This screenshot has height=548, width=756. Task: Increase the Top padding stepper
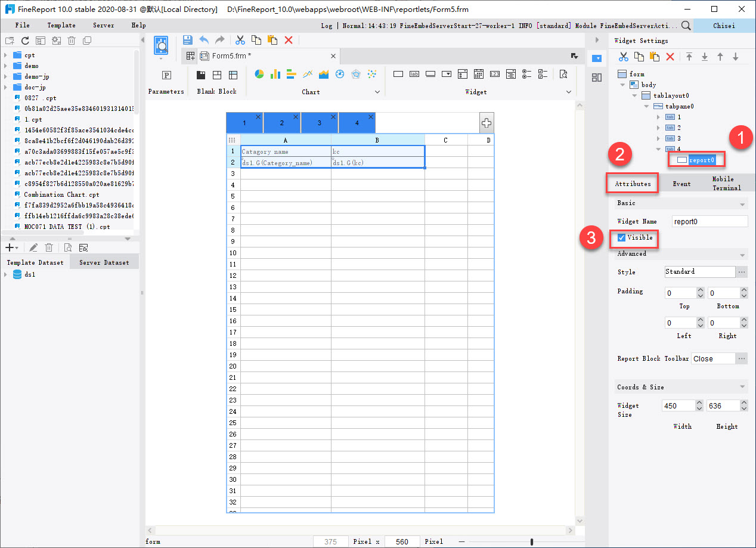click(x=701, y=290)
